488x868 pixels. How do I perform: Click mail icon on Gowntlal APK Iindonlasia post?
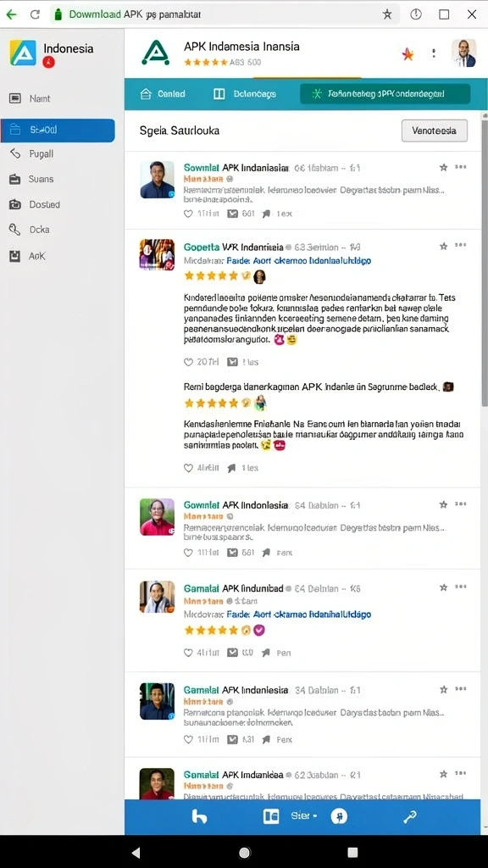(x=233, y=553)
